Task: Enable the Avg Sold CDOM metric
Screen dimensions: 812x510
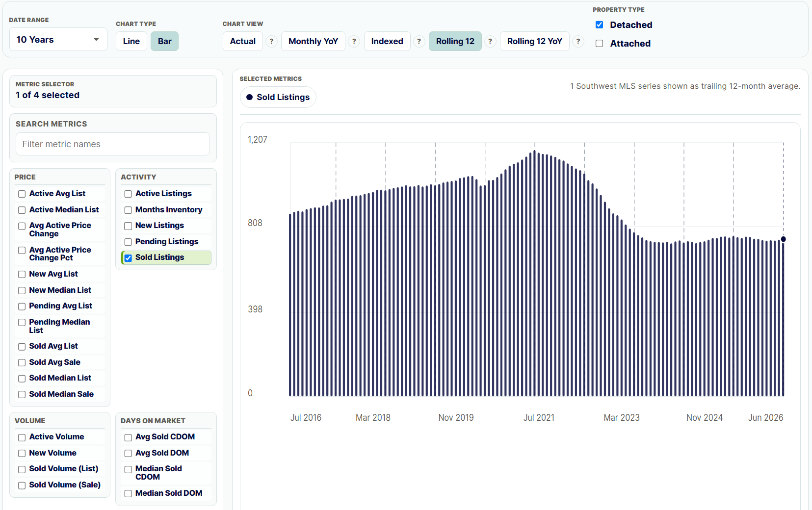Action: coord(128,437)
